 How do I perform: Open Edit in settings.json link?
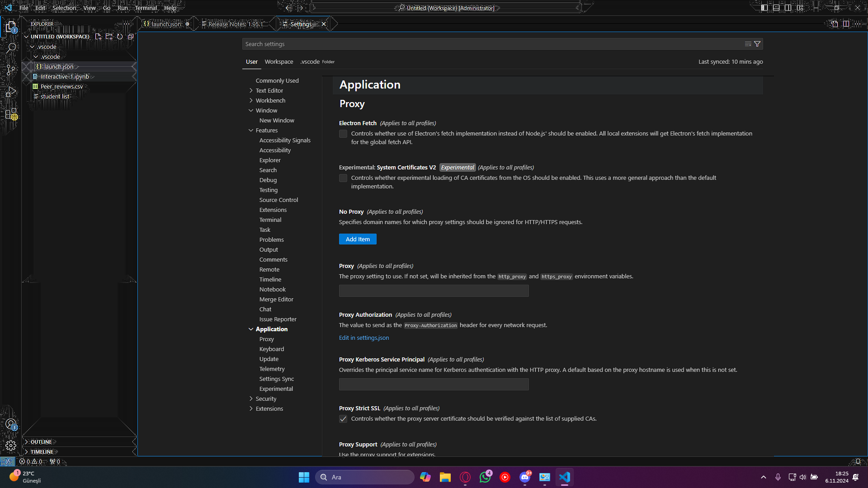click(x=364, y=338)
